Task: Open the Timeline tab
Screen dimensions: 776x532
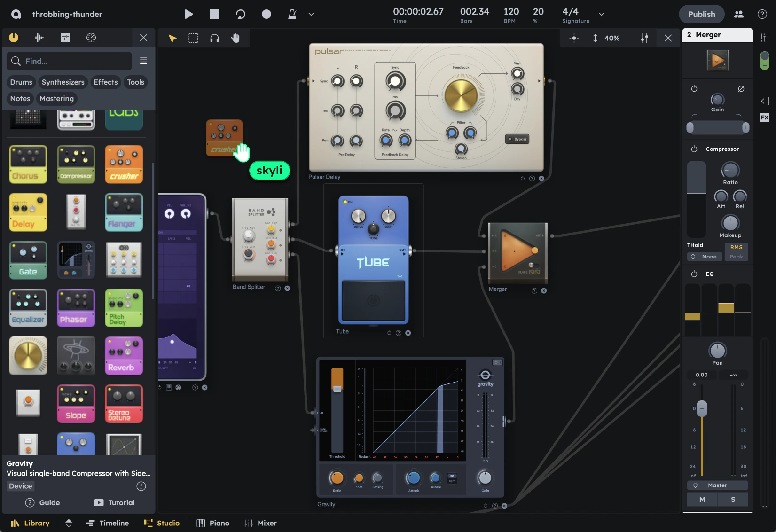Action: tap(108, 523)
